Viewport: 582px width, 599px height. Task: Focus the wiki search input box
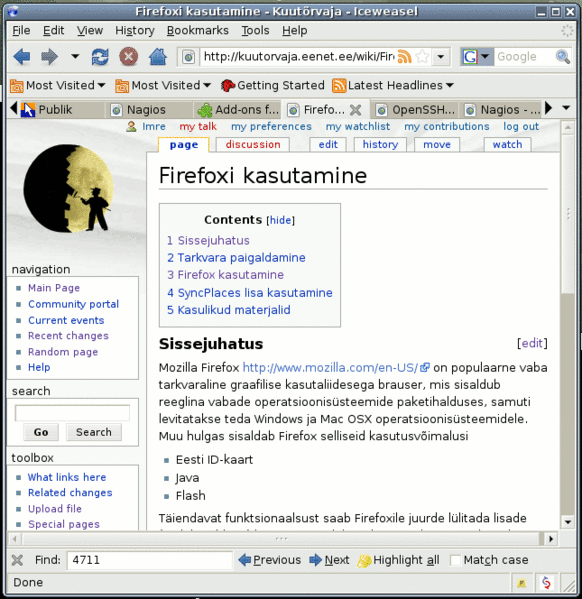pyautogui.click(x=72, y=413)
